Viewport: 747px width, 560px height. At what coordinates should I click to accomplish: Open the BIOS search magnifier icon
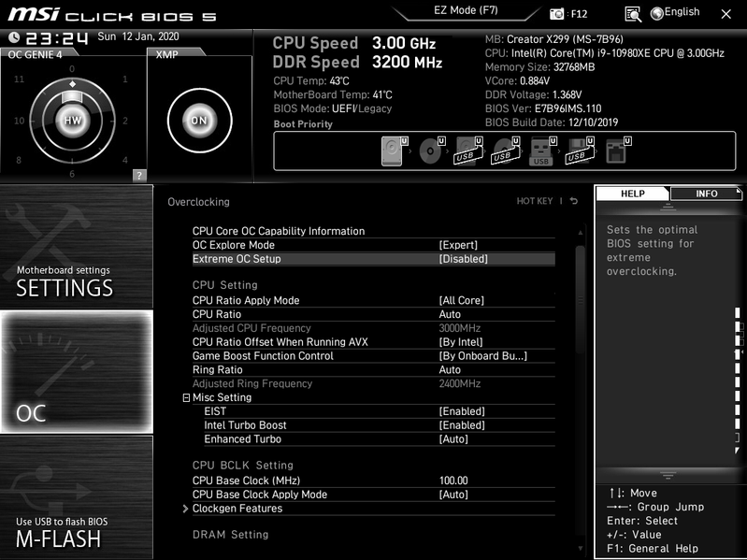pyautogui.click(x=633, y=14)
